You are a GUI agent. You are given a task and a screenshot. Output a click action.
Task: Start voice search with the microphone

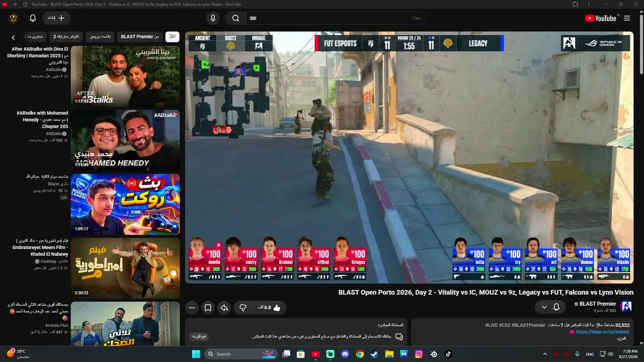(x=213, y=18)
